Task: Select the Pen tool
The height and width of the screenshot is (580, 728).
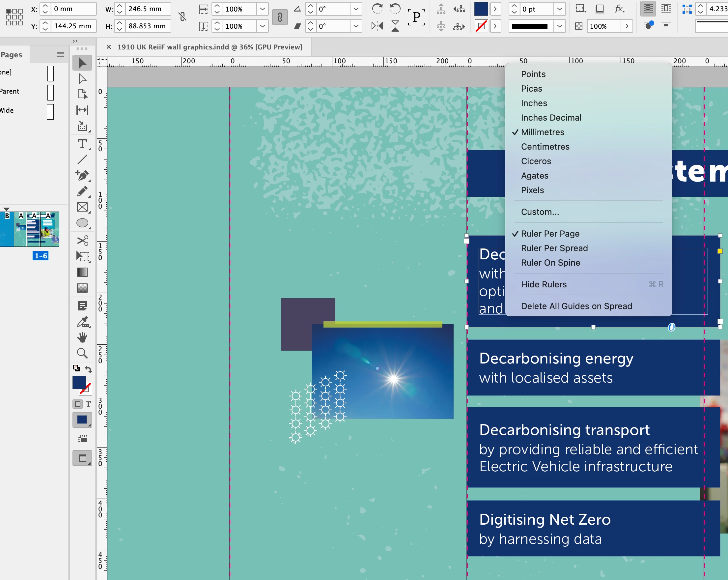Action: pyautogui.click(x=82, y=175)
